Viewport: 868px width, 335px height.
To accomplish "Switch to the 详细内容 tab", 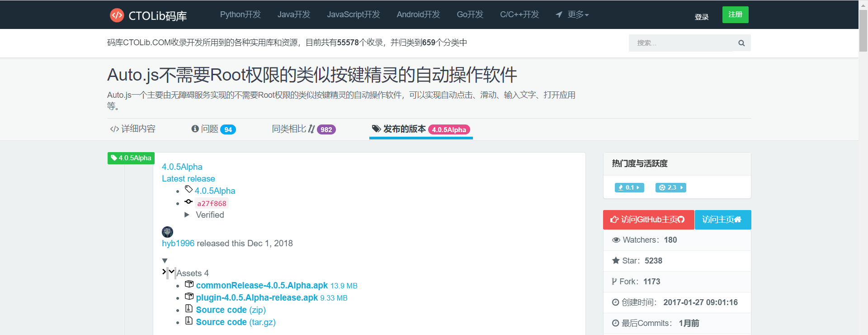I will [132, 129].
